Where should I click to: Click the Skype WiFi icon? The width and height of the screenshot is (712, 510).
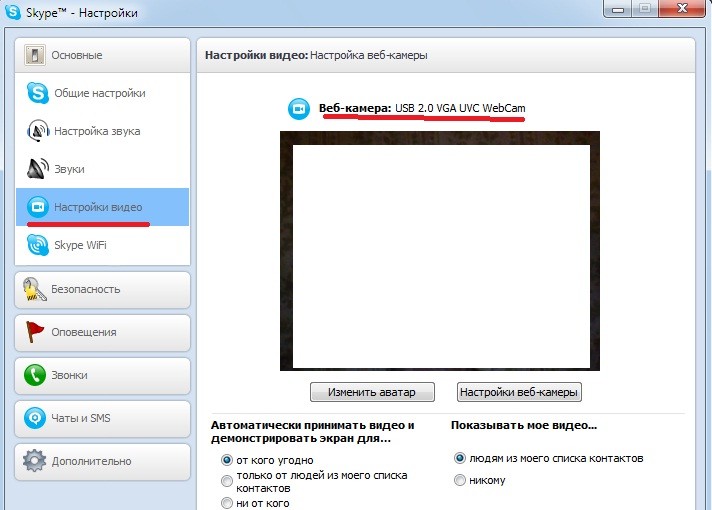(x=38, y=245)
